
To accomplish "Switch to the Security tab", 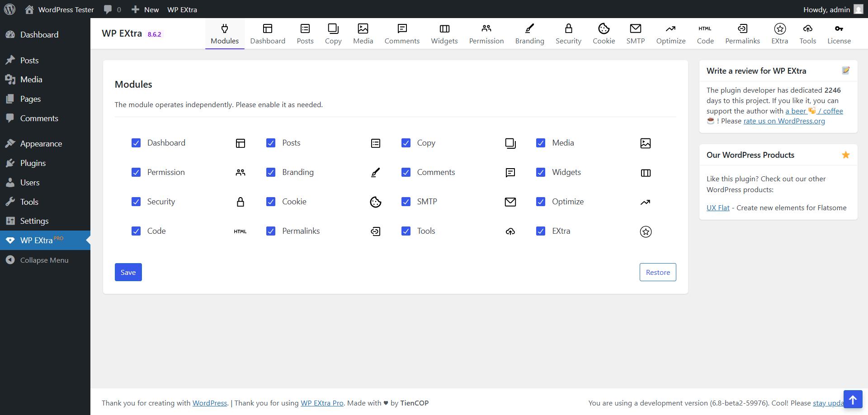I will point(568,34).
